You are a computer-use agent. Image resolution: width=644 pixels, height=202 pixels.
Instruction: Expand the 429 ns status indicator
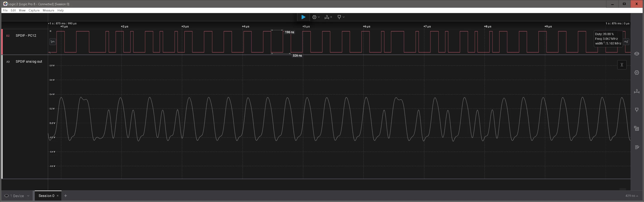[x=632, y=196]
